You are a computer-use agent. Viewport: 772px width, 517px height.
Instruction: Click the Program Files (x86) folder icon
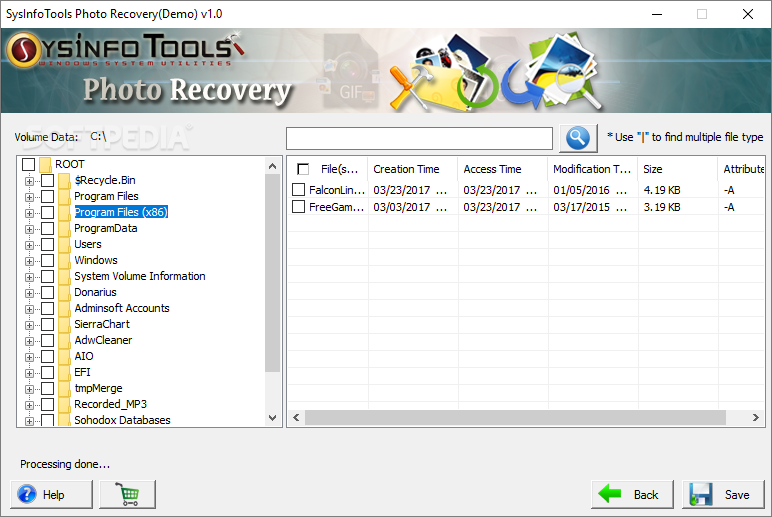[x=64, y=213]
